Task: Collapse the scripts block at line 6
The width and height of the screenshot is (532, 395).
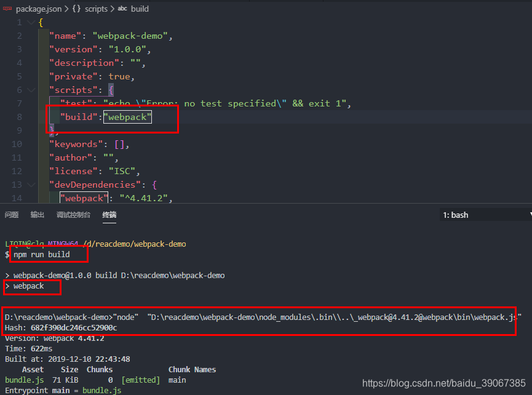Action: 31,90
